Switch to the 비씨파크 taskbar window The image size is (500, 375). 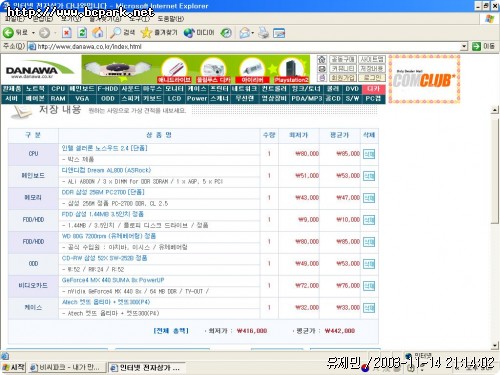pyautogui.click(x=67, y=367)
